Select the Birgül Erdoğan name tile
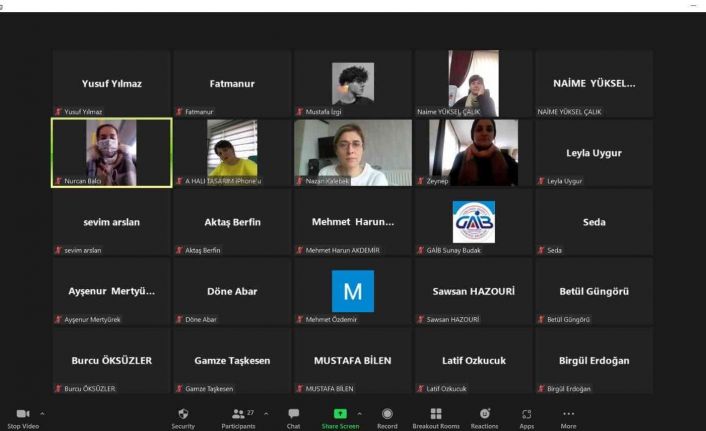Image resolution: width=706 pixels, height=431 pixels. click(594, 361)
